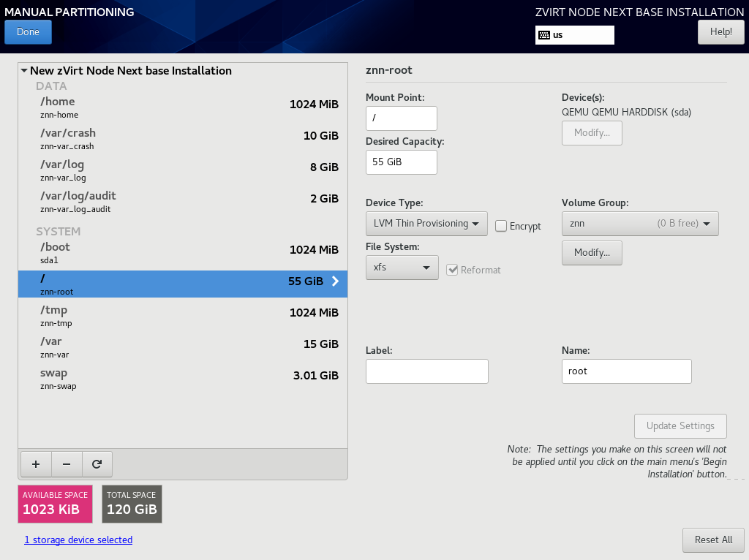749x560 pixels.
Task: Click the keyboard layout us indicator
Action: coord(575,35)
